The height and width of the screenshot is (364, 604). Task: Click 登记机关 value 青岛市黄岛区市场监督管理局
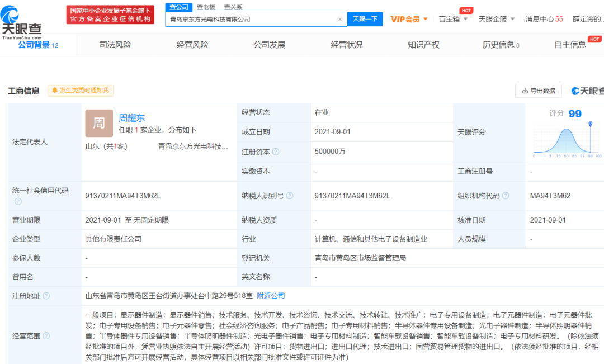click(360, 258)
